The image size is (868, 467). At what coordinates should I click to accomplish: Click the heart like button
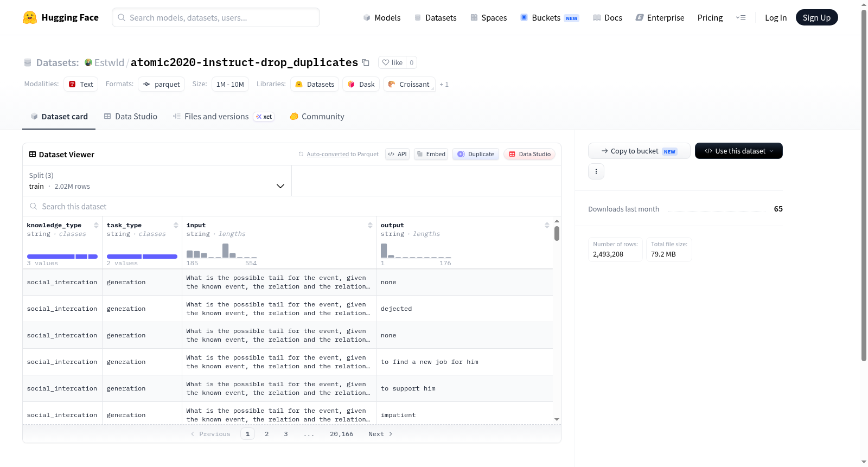click(x=392, y=62)
